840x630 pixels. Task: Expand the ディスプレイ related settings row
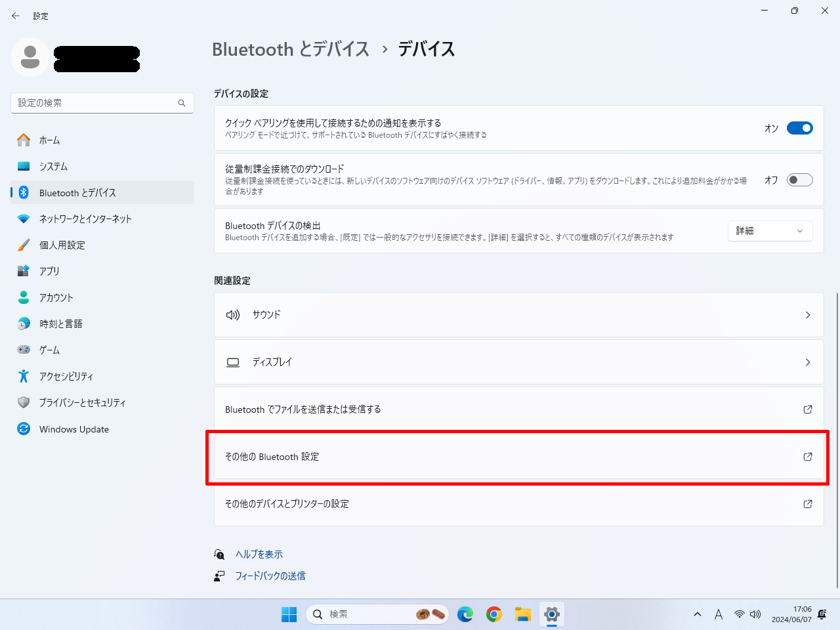[x=519, y=362]
